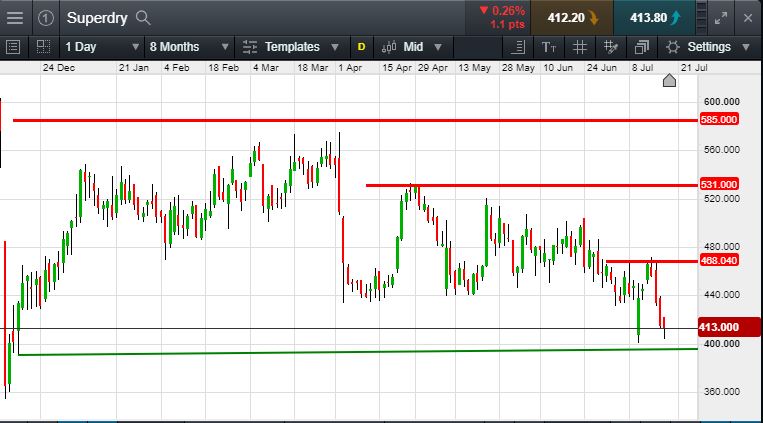The height and width of the screenshot is (423, 763).
Task: Click the vertical grip handle beside buy price
Action: tap(701, 18)
